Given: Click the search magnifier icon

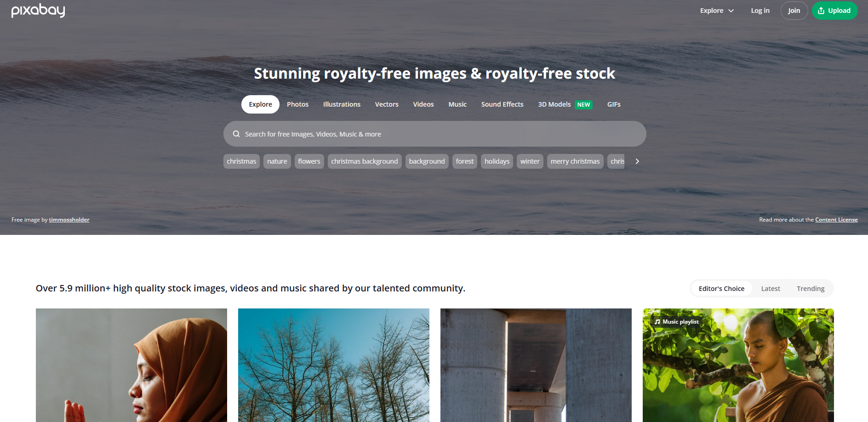Looking at the screenshot, I should coord(236,134).
